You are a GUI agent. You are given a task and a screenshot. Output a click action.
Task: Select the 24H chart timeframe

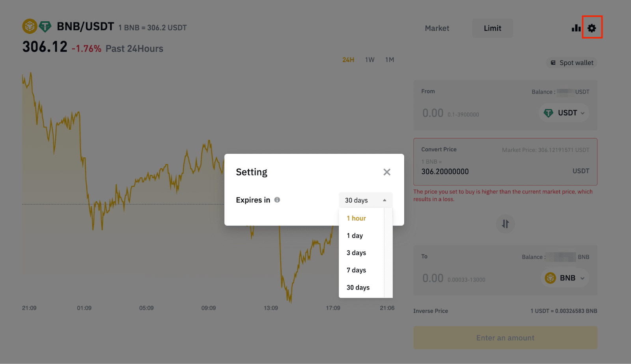click(348, 60)
